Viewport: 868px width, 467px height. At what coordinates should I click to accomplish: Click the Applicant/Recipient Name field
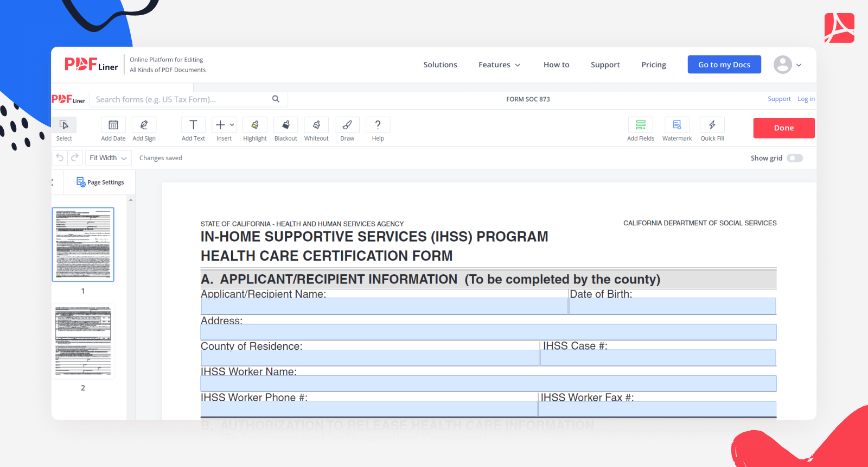click(x=384, y=306)
